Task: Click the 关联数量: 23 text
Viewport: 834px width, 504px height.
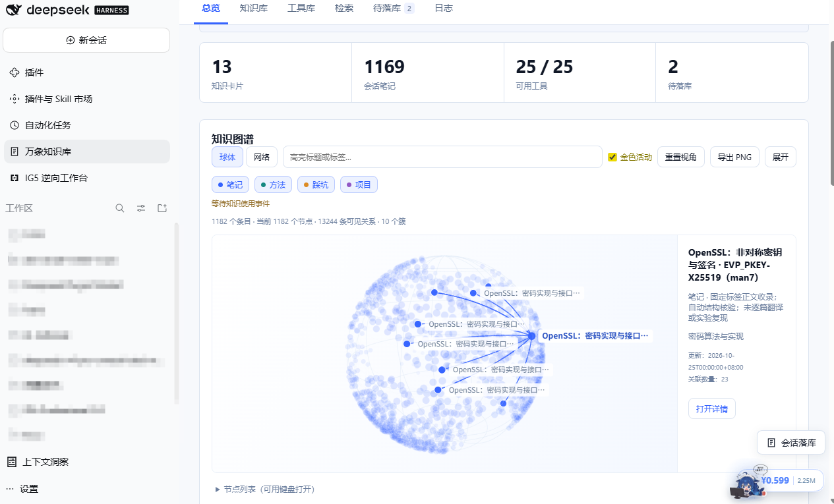Action: (x=708, y=379)
